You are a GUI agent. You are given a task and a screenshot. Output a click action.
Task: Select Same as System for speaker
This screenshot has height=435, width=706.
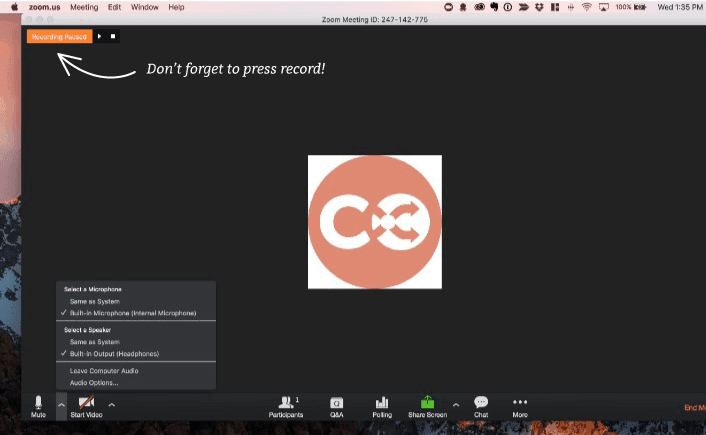click(94, 342)
